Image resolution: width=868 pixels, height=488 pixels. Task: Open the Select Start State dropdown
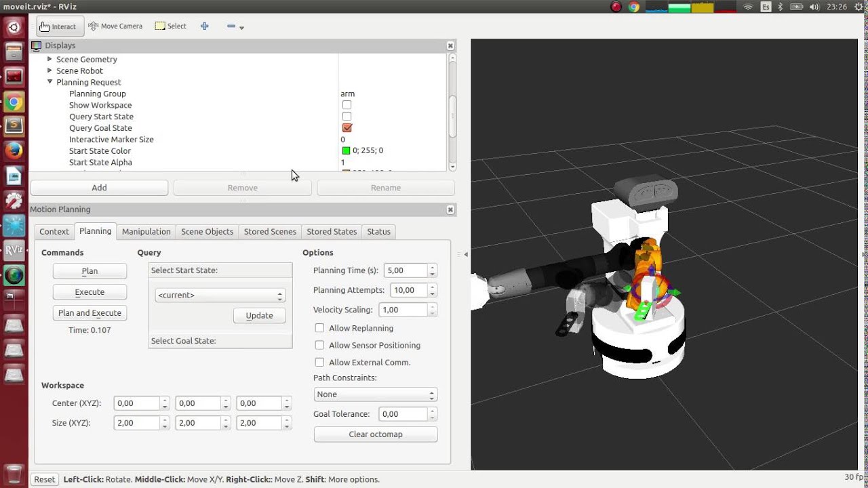(220, 296)
